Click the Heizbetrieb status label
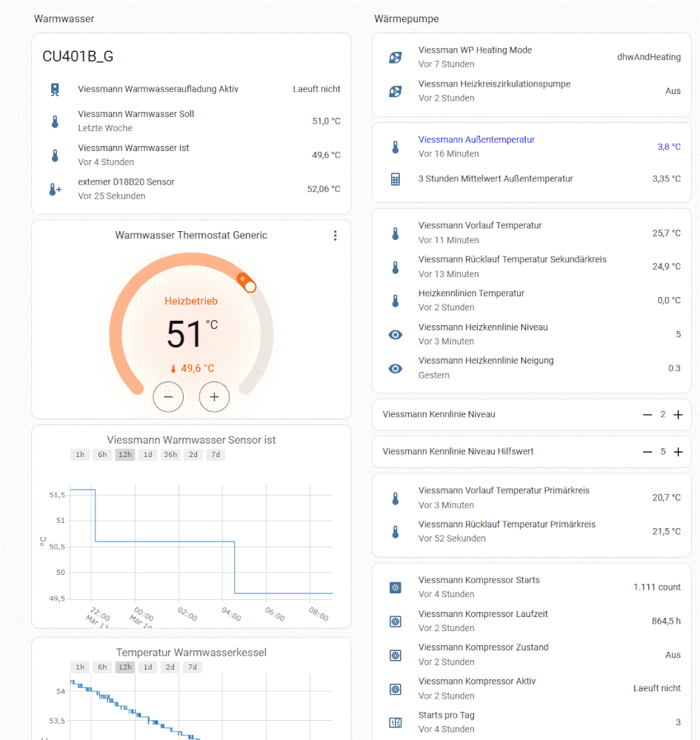Screen dimensions: 700x740 [191, 301]
